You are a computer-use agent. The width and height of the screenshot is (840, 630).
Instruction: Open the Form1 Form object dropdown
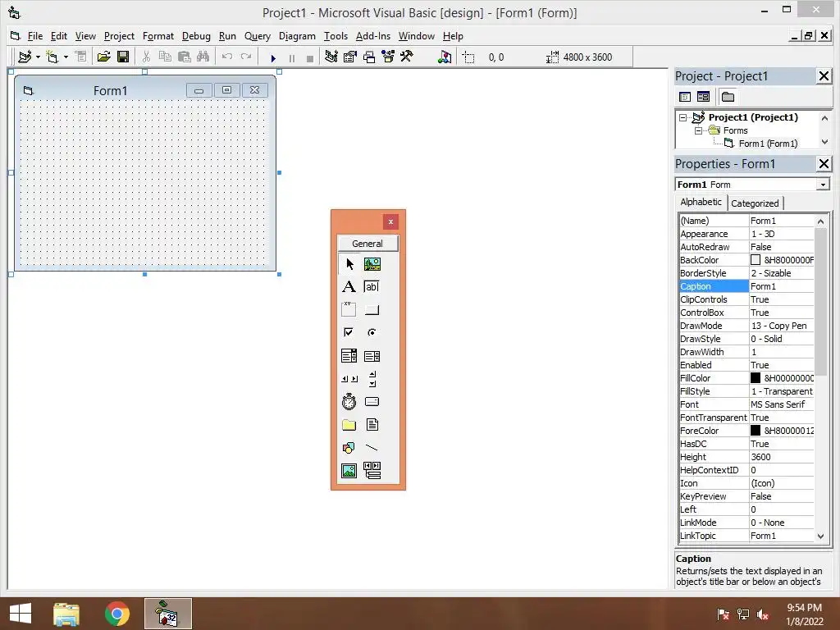tap(823, 185)
